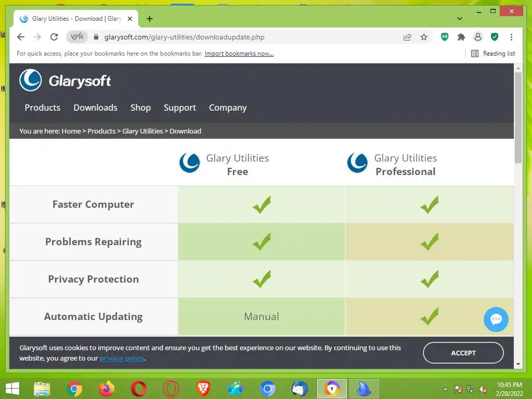Open a new browser tab
532x399 pixels.
click(x=150, y=19)
